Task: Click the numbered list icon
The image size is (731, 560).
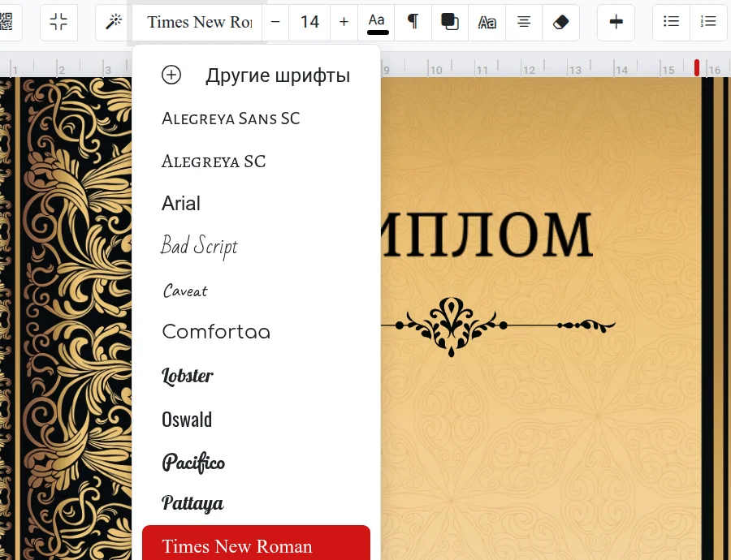Action: click(x=708, y=22)
